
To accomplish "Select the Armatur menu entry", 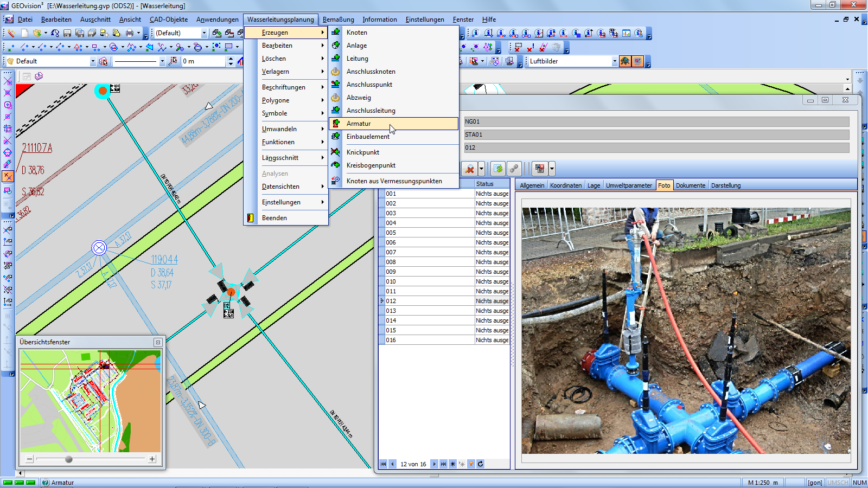I will click(393, 124).
